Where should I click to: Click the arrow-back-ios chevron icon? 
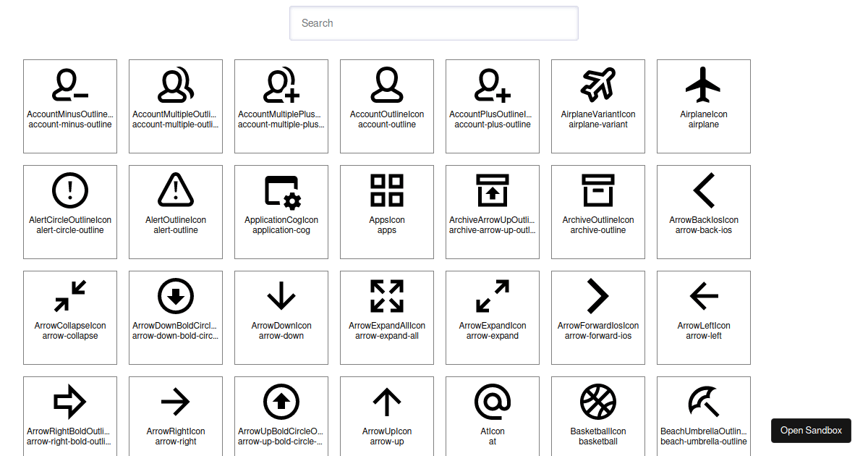(704, 190)
